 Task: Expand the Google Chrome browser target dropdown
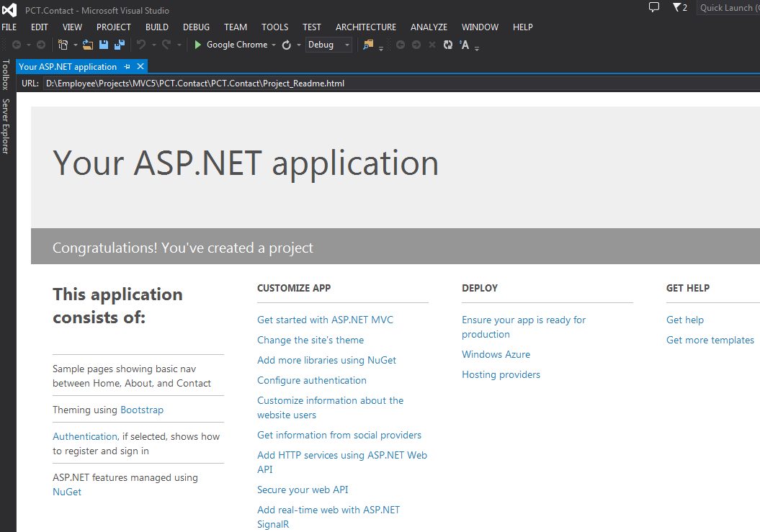(274, 45)
